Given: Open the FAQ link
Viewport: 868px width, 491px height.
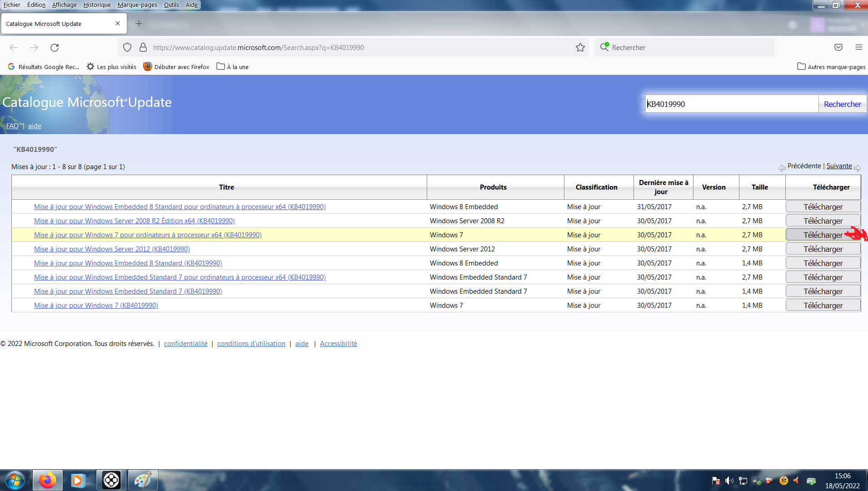Looking at the screenshot, I should click(x=12, y=126).
